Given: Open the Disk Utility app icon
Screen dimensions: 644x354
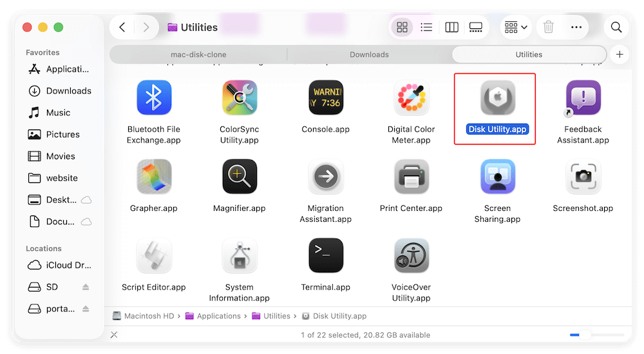Looking at the screenshot, I should click(497, 99).
